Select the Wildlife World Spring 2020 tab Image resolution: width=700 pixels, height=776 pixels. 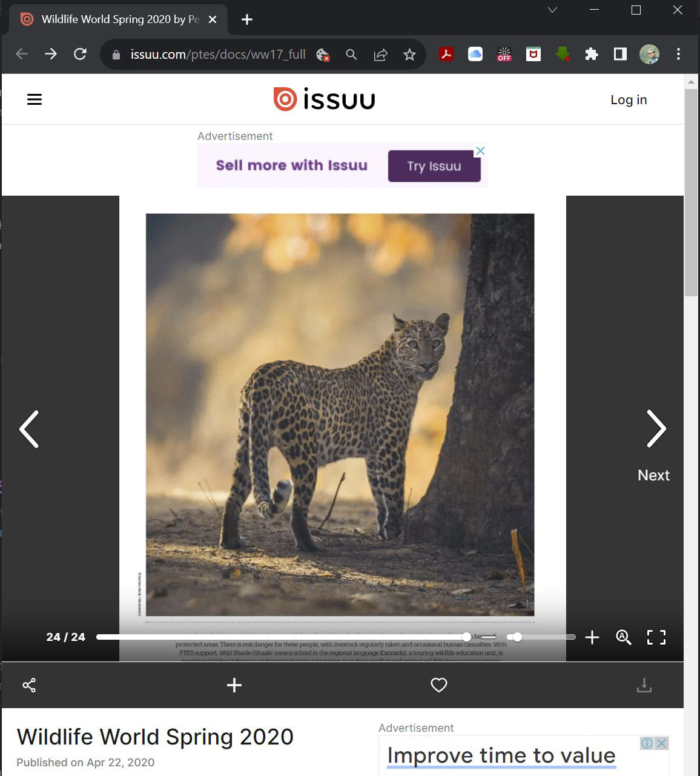click(118, 19)
